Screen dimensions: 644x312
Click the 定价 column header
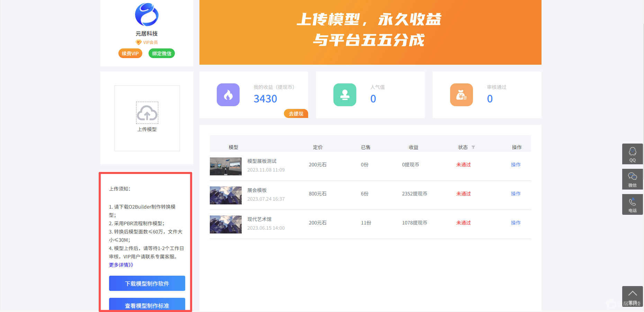click(x=318, y=147)
